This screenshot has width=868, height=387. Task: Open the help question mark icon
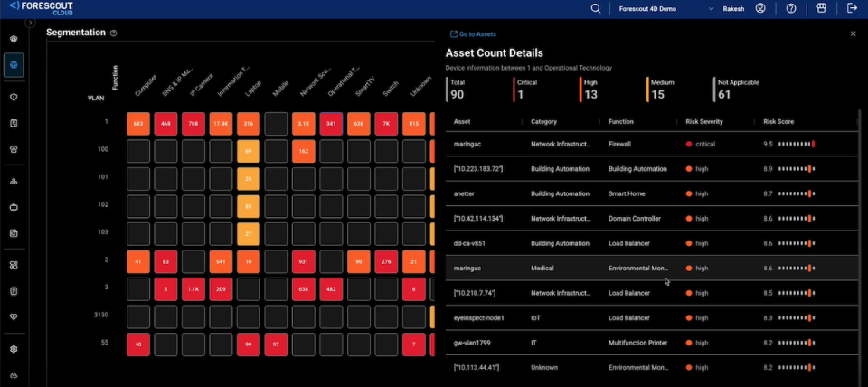(x=791, y=8)
